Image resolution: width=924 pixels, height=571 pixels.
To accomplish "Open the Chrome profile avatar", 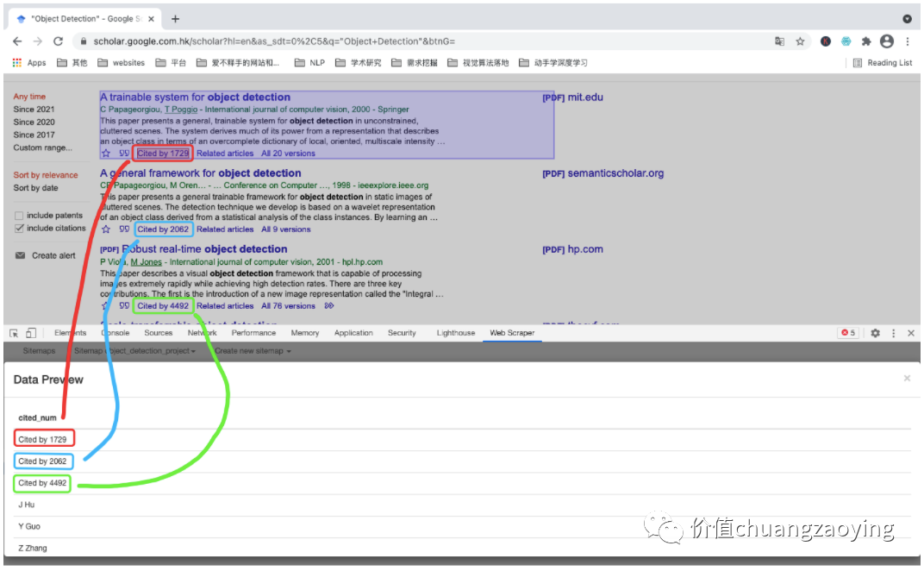I will click(886, 41).
